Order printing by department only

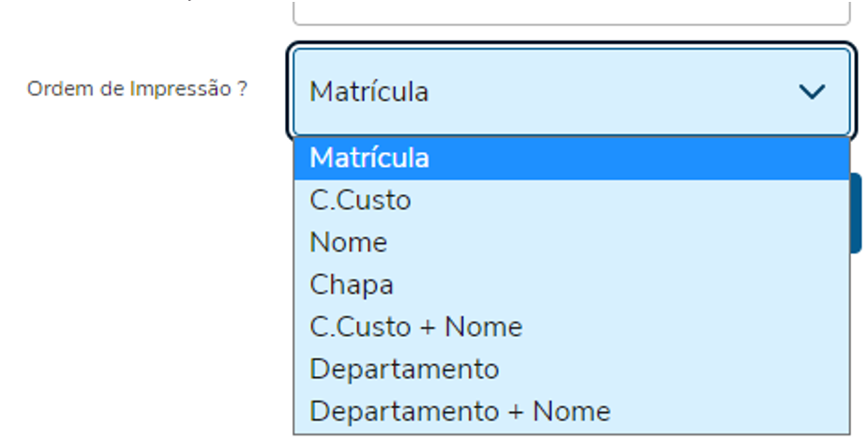pos(404,369)
